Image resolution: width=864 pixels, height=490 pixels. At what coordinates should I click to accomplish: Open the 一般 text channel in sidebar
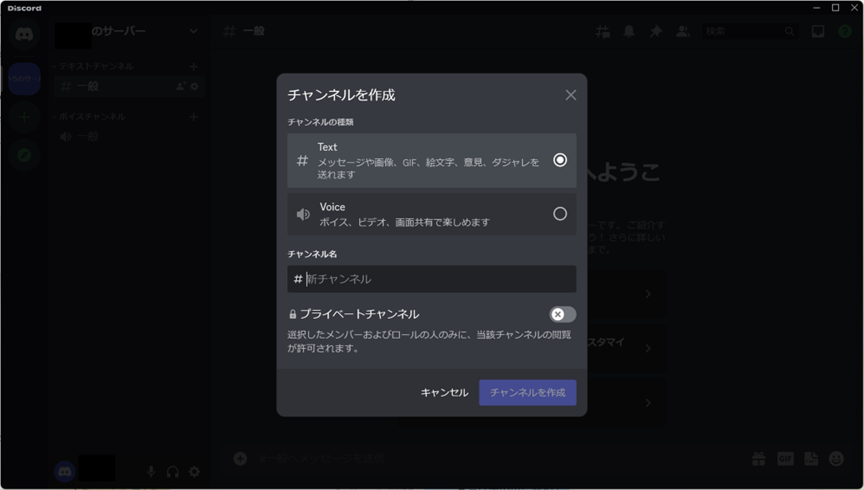pos(129,87)
